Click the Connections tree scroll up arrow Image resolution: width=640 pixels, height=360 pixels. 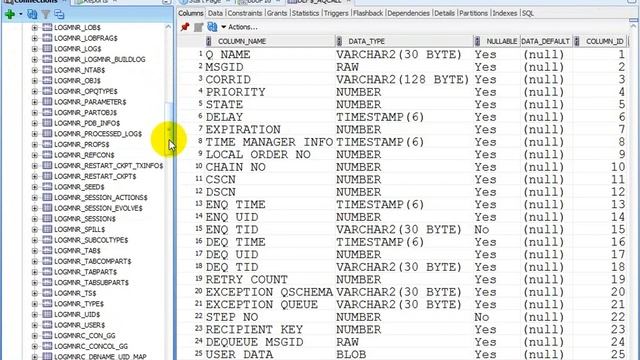pos(168,27)
